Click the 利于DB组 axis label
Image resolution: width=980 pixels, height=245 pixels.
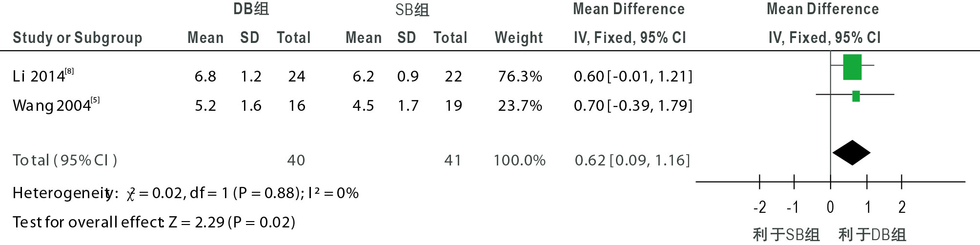pyautogui.click(x=872, y=235)
